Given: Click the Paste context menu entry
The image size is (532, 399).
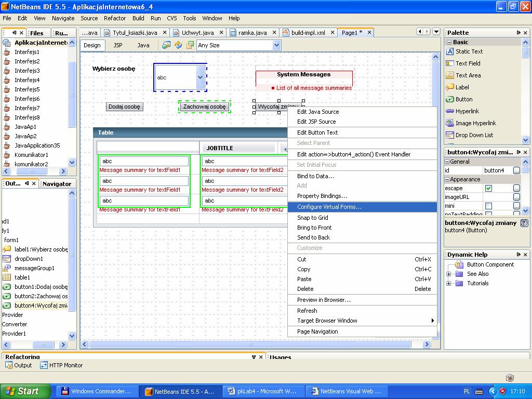Looking at the screenshot, I should 362,279.
